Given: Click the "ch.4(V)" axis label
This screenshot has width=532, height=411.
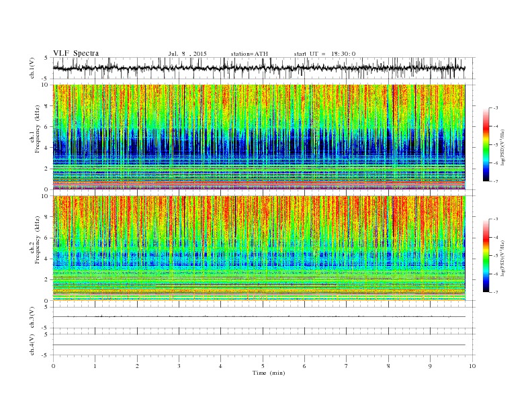Looking at the screenshot, I should (32, 345).
